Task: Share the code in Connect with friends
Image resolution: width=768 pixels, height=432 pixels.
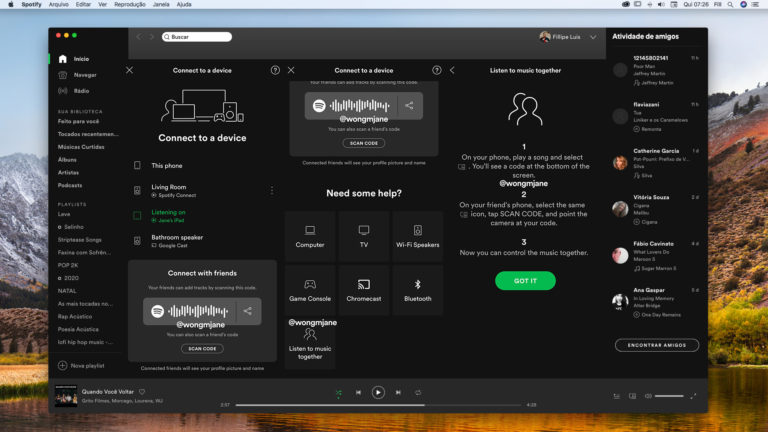Action: (x=248, y=311)
